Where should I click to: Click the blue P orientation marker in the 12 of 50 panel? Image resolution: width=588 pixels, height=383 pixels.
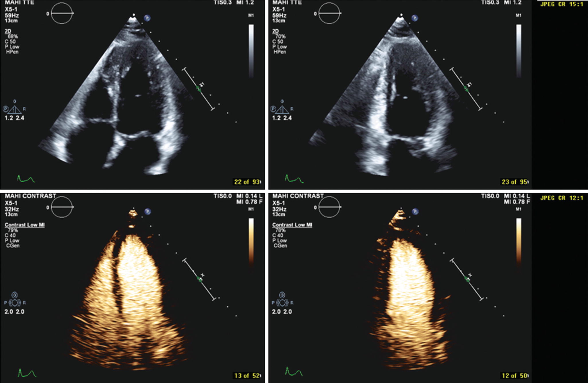415,212
